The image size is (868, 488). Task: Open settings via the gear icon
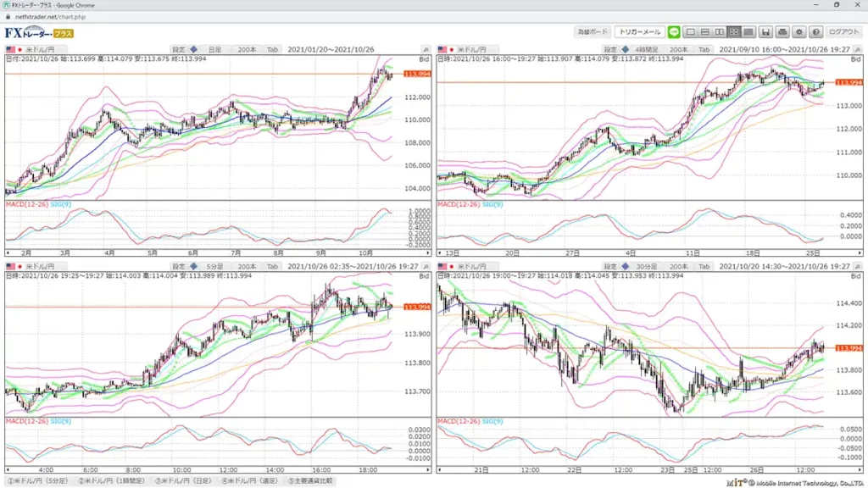[798, 32]
